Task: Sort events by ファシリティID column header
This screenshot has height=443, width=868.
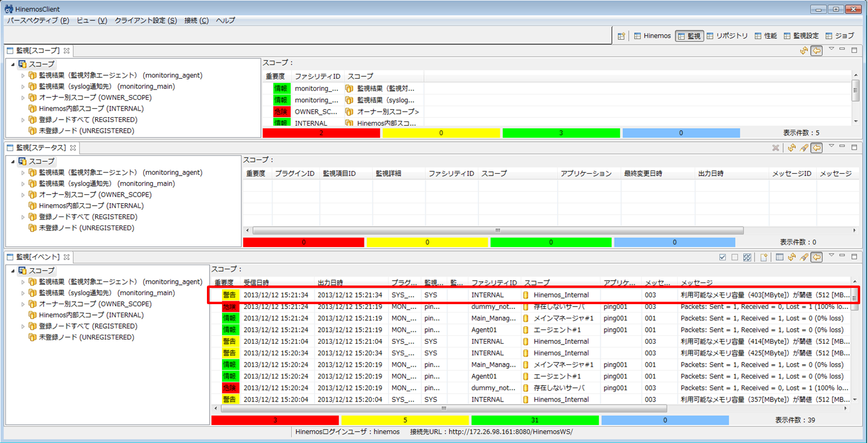Action: coord(494,283)
